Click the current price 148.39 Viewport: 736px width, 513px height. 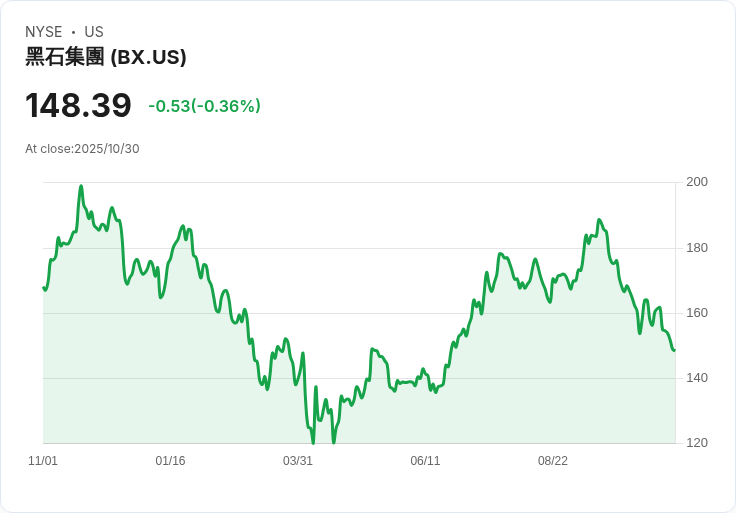(x=78, y=106)
